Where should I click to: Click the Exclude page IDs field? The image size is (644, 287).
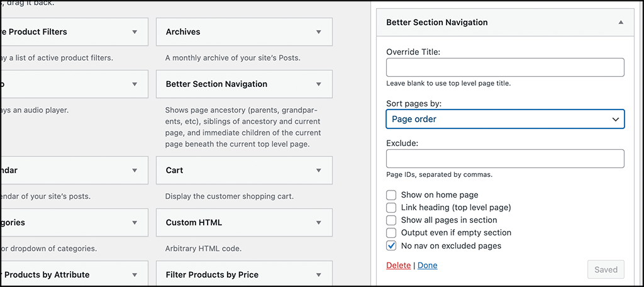[x=505, y=159]
